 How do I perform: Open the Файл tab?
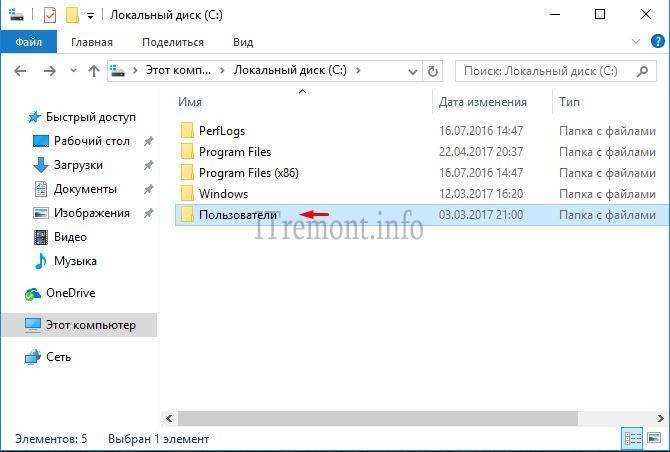point(29,42)
